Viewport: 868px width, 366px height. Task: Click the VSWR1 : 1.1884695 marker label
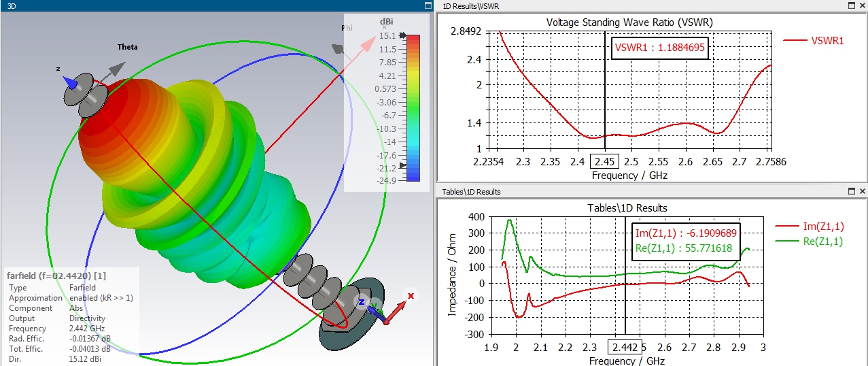tap(660, 48)
